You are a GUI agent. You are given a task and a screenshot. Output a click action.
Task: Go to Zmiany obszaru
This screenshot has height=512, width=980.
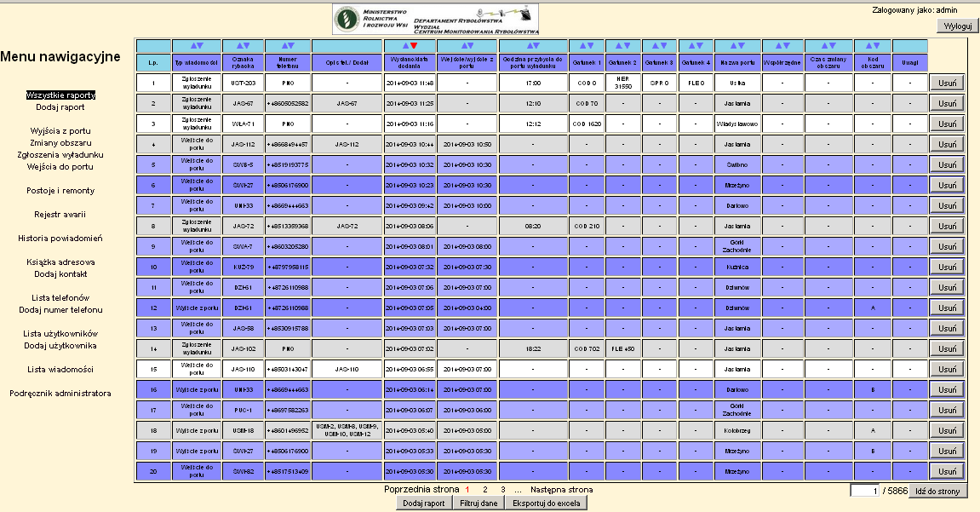point(60,142)
